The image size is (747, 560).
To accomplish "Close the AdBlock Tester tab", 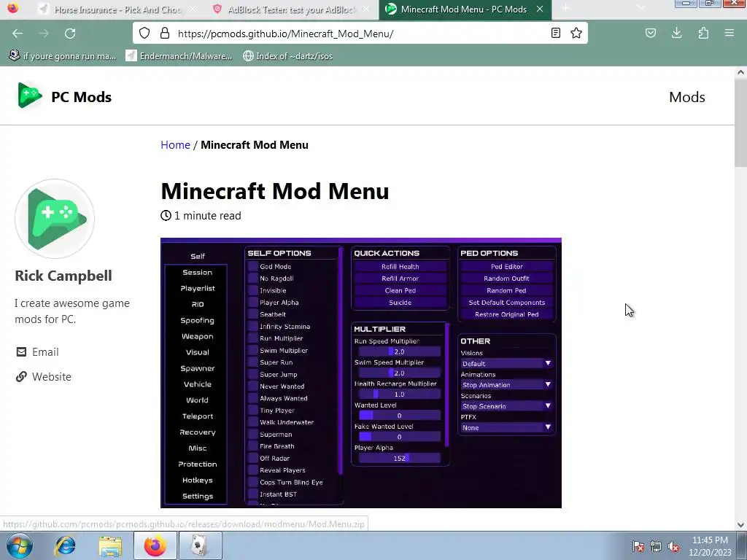I will coord(366,9).
